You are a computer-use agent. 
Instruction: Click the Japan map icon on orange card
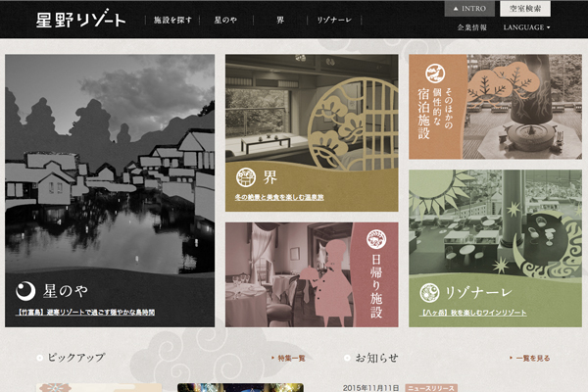pyautogui.click(x=435, y=73)
